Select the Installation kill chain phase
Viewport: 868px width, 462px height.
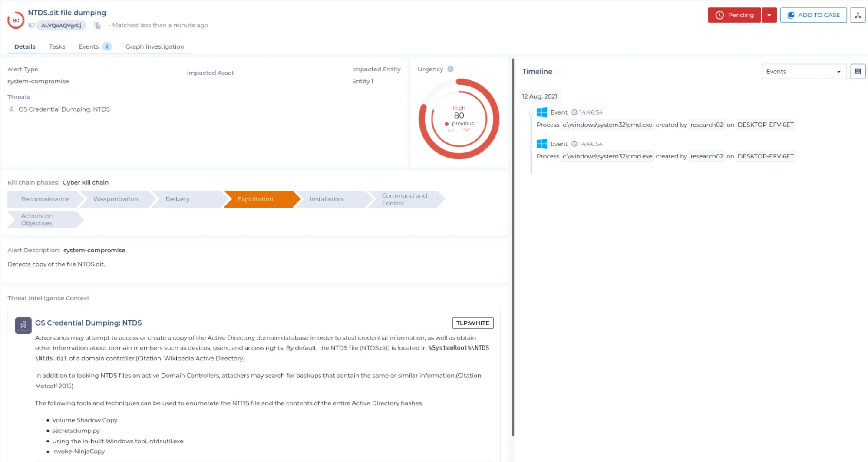point(332,199)
